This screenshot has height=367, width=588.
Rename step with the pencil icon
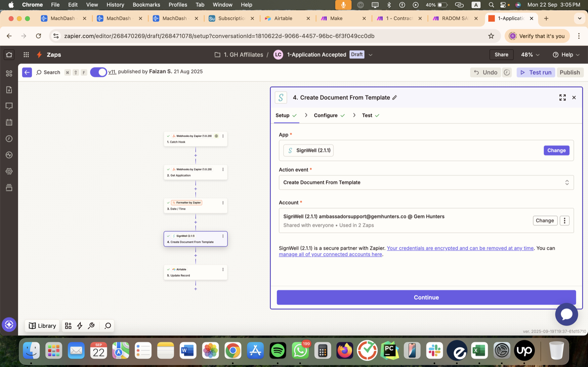coord(395,98)
